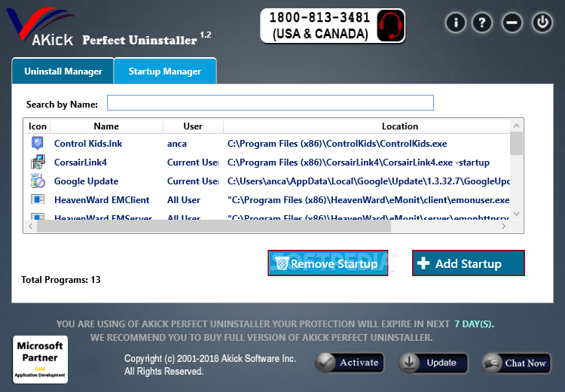565x392 pixels.
Task: Click the Remove Startup button
Action: pyautogui.click(x=328, y=263)
